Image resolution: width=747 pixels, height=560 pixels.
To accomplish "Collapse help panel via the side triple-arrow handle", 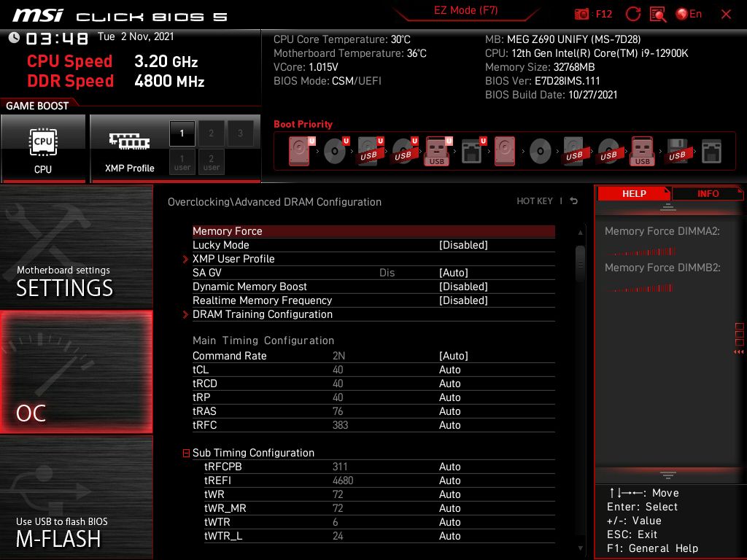I will [x=739, y=352].
